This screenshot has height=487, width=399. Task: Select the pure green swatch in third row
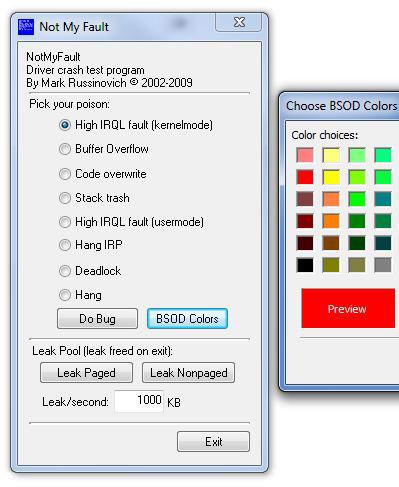357,199
